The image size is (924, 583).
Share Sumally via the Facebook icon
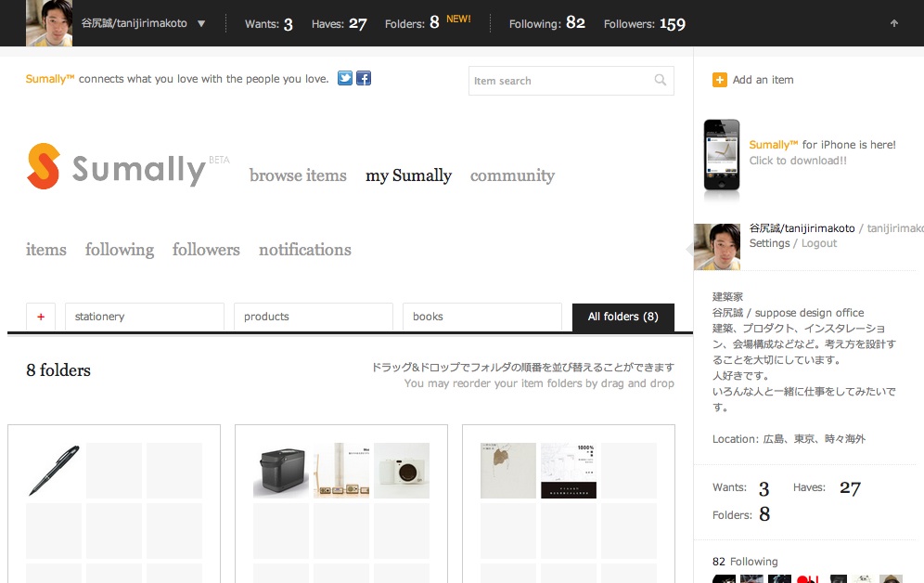pos(364,78)
